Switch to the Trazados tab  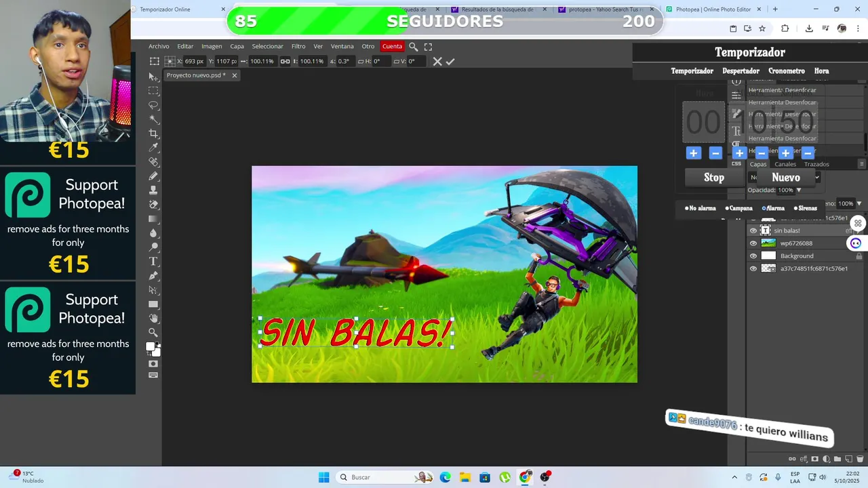(x=816, y=164)
